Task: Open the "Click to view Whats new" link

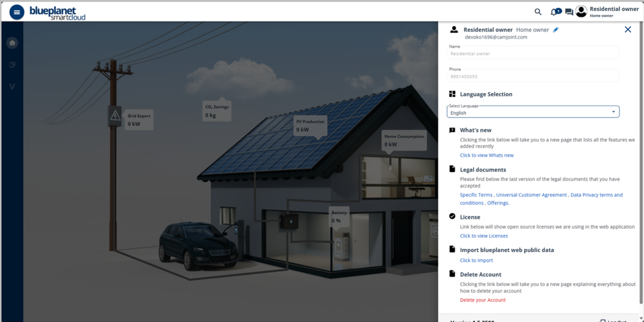Action: (486, 155)
